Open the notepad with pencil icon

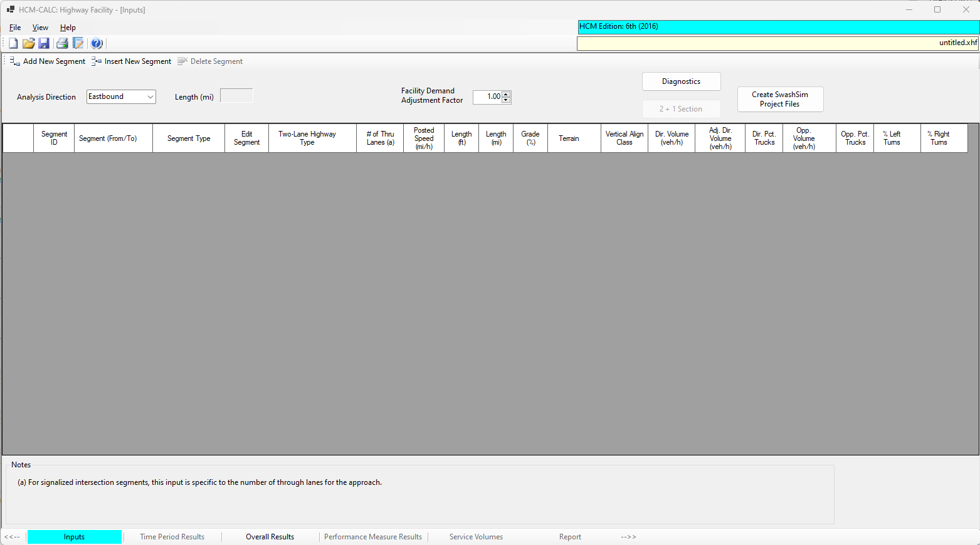(x=78, y=43)
